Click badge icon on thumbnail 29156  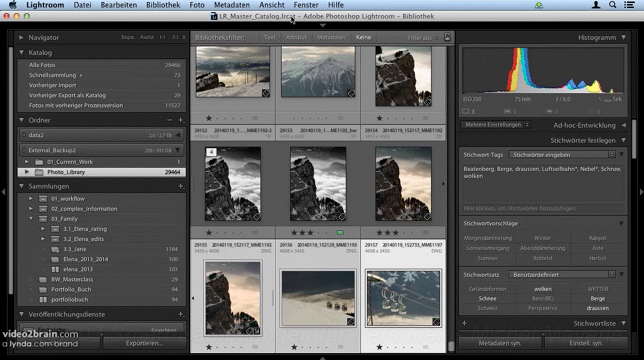click(x=351, y=322)
